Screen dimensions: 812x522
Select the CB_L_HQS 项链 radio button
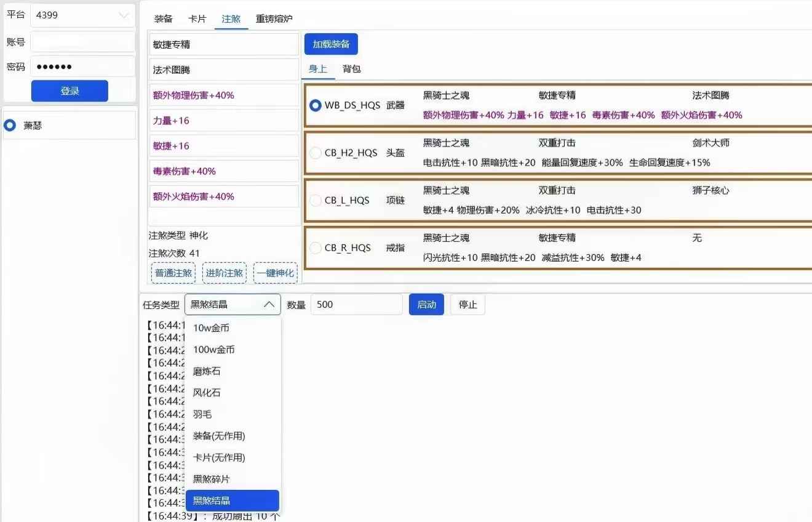316,200
